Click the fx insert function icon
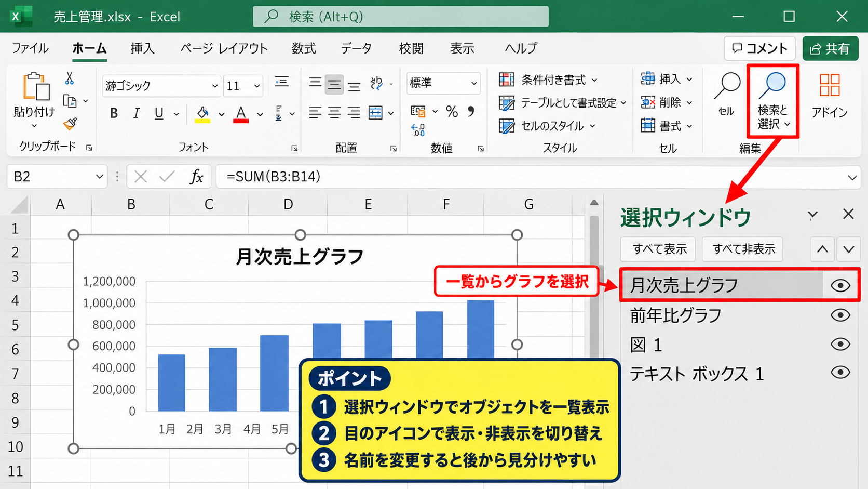Screen dimensions: 868x489 click(196, 177)
